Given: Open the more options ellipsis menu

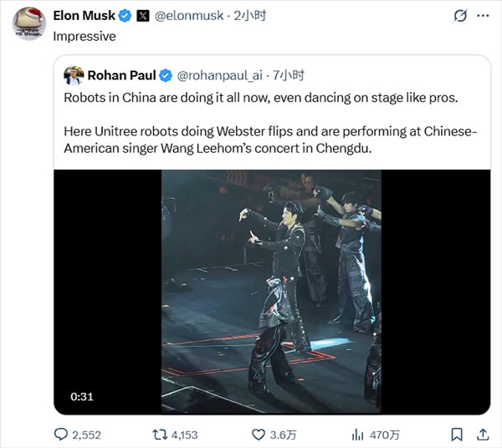Looking at the screenshot, I should coord(484,16).
